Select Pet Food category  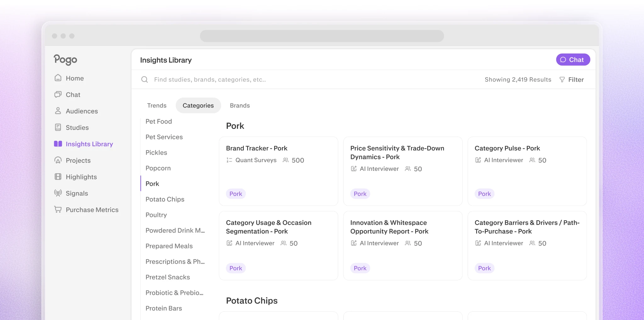[x=159, y=121]
